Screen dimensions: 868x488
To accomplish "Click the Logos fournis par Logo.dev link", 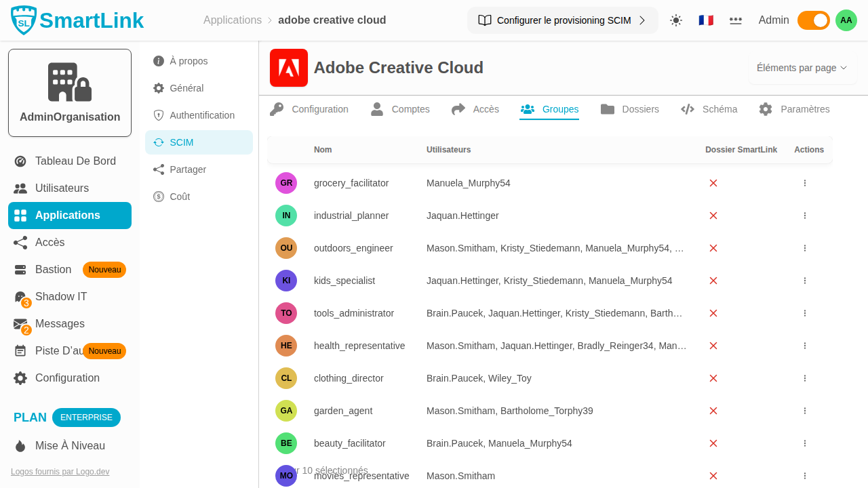I will (60, 472).
